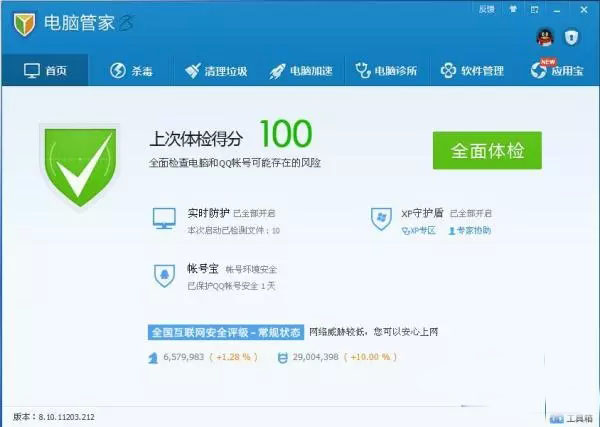Viewport: 600px width, 427px height.
Task: Click the 专家协助 expert help link
Action: click(x=470, y=230)
